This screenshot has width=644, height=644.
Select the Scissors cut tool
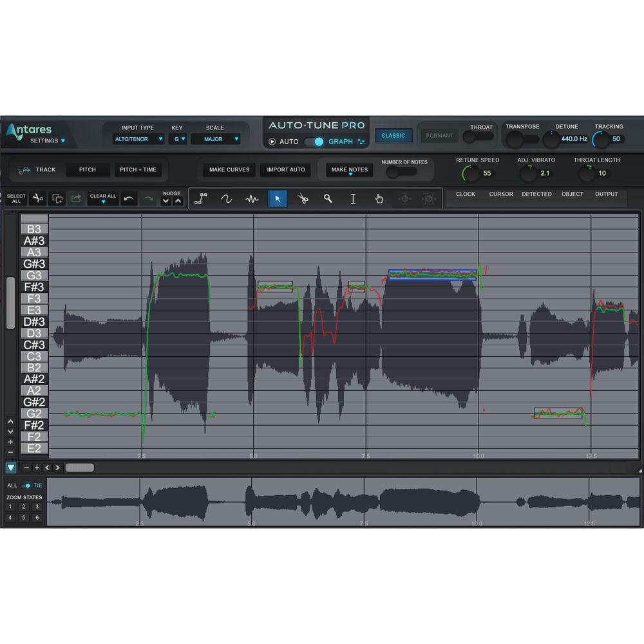pos(303,198)
